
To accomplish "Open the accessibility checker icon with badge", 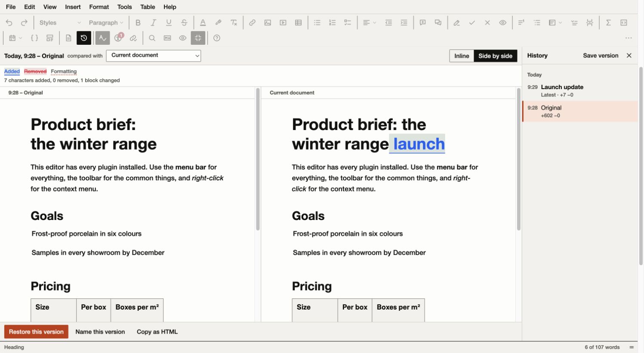I will [118, 38].
